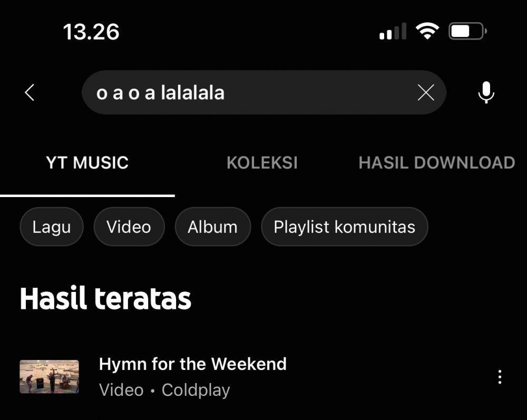Play Hymn for the Weekend title
The width and height of the screenshot is (527, 420).
click(193, 364)
